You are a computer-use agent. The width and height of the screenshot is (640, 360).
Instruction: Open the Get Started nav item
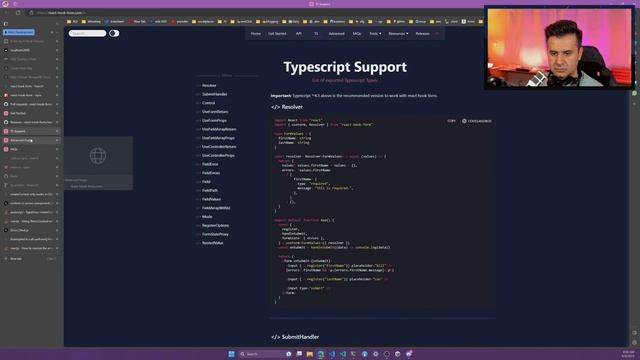coord(277,33)
